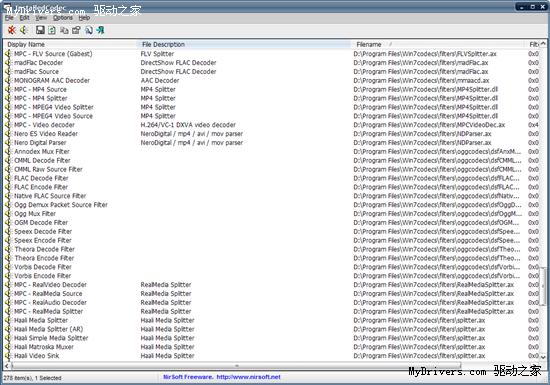Viewport: 550px width, 385px height.
Task: Click the speaker icon beside Vorbis Encode Filter
Action: tap(8, 276)
